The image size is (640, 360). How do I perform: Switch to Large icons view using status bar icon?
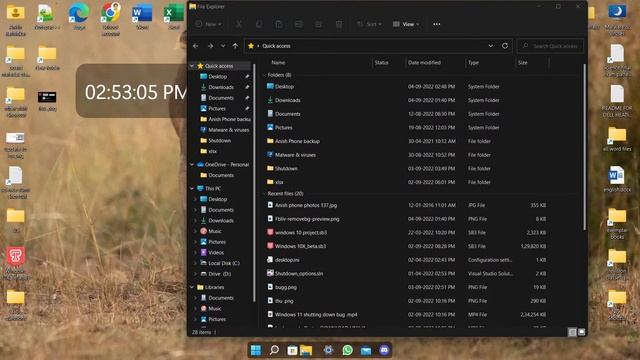[582, 332]
